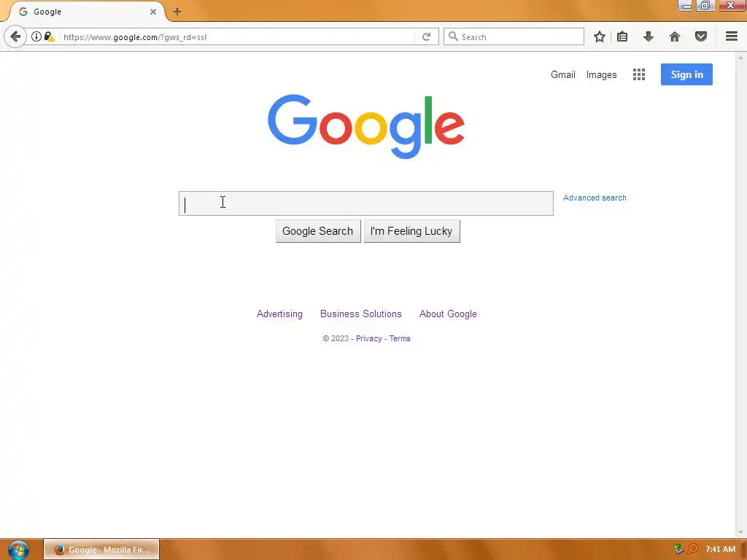747x560 pixels.
Task: Click the address bar URL field
Action: coord(237,36)
